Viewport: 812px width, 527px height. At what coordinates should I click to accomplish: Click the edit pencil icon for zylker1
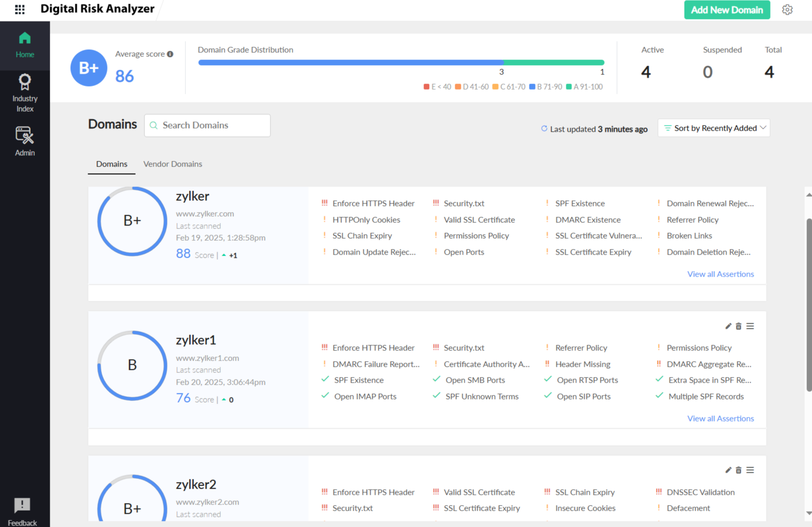tap(728, 326)
